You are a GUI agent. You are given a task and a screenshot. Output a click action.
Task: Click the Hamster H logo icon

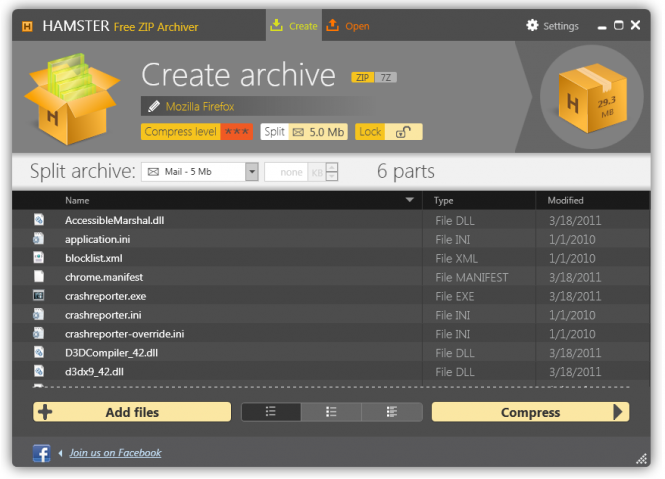point(27,27)
